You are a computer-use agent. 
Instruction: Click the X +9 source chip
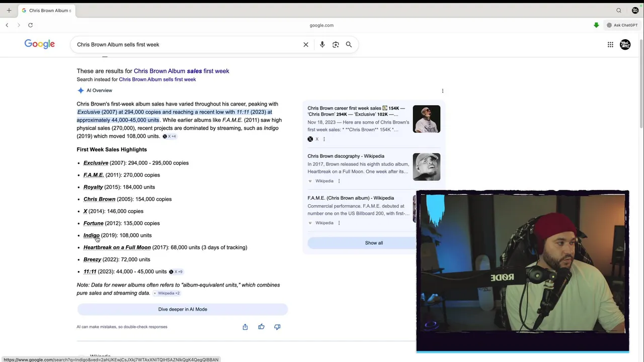176,271
